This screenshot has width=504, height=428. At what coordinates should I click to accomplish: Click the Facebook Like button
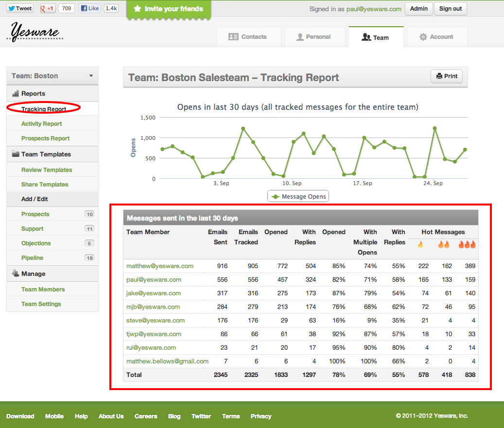pyautogui.click(x=90, y=8)
